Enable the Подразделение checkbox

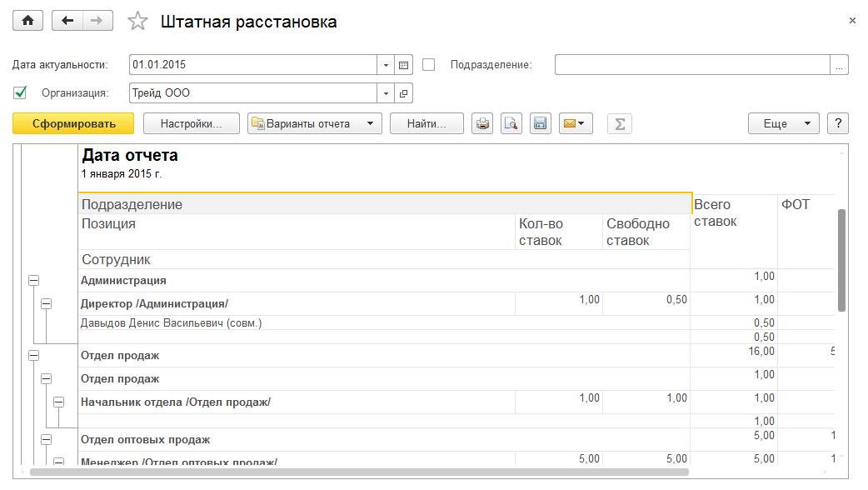(429, 65)
